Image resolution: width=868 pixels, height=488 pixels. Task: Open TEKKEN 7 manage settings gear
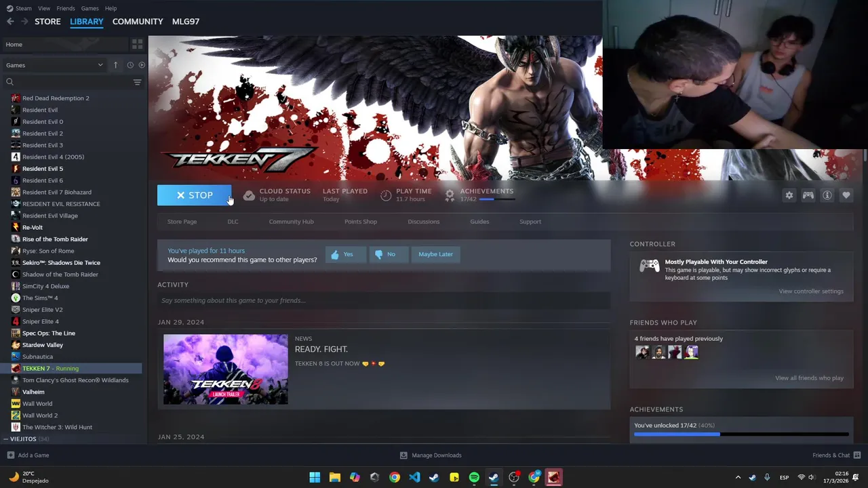coord(789,195)
